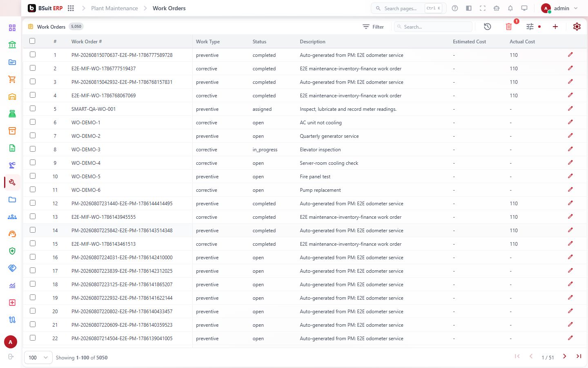Click the BSuit ERP logo
This screenshot has height=368, width=588.
[x=45, y=8]
